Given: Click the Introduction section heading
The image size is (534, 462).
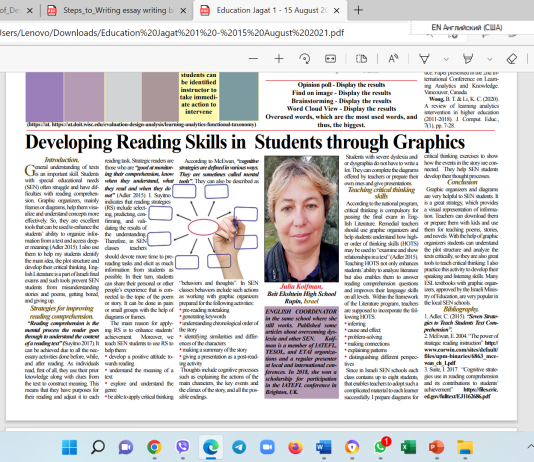Looking at the screenshot, I should pos(62,160).
